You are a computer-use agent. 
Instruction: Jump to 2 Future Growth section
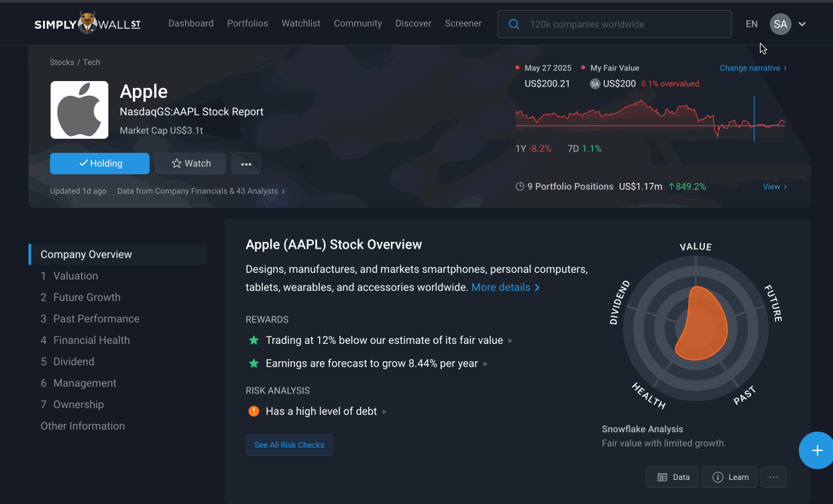[80, 297]
